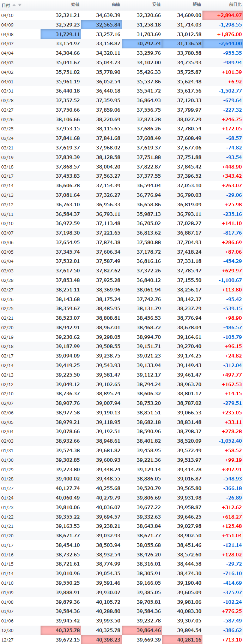
Task: Select the 03/28 date cell
Action: coord(7,101)
